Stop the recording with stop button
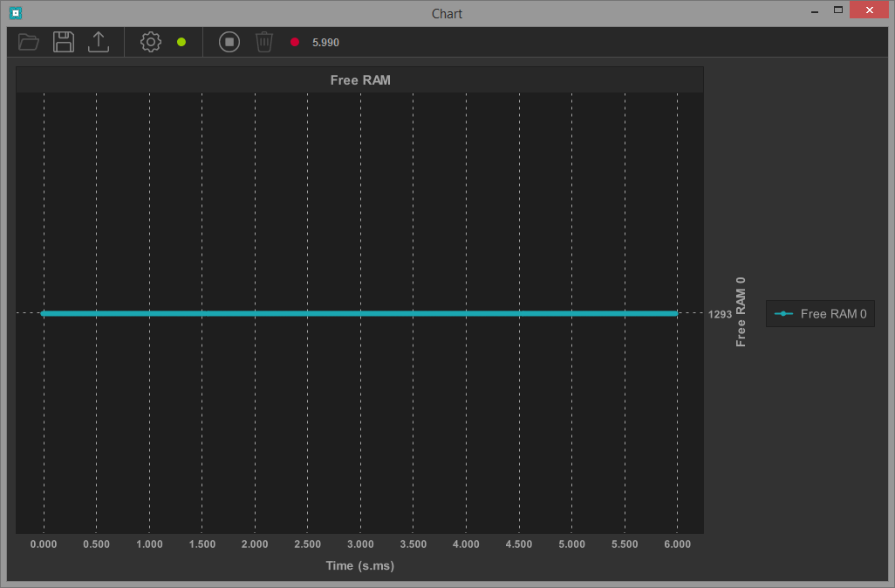 (229, 42)
